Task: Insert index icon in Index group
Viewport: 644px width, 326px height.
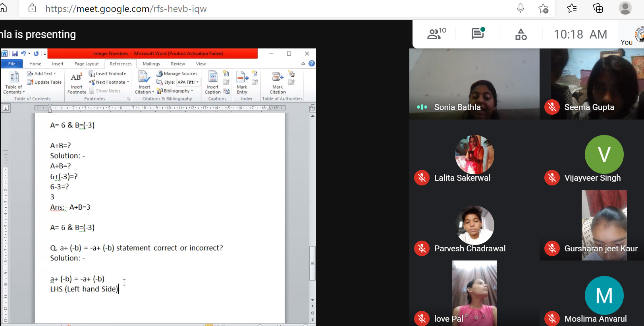Action: click(x=255, y=73)
